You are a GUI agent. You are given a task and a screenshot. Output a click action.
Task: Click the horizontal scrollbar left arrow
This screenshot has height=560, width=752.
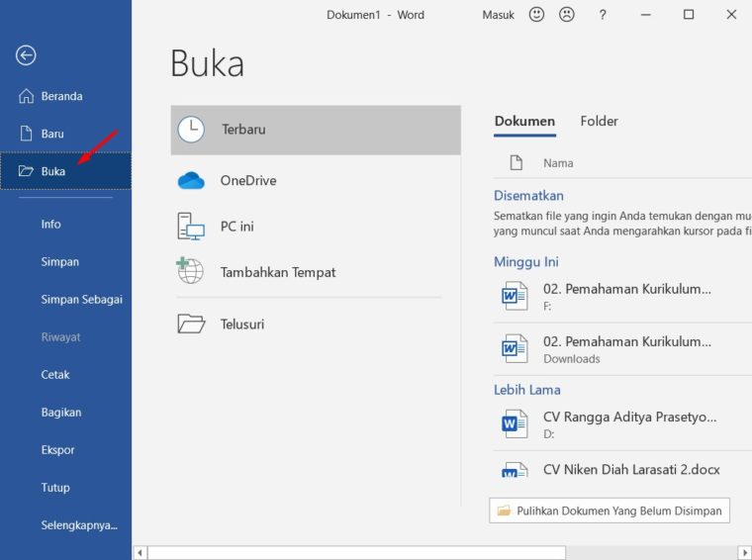[x=140, y=553]
